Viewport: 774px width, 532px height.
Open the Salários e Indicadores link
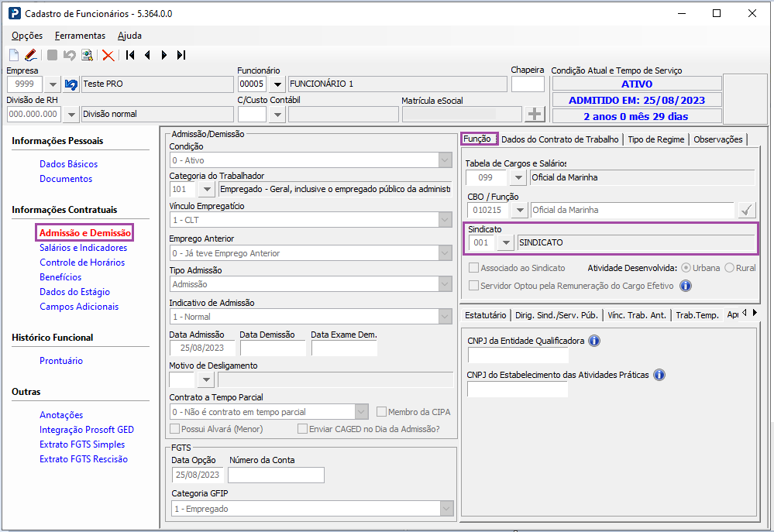84,248
